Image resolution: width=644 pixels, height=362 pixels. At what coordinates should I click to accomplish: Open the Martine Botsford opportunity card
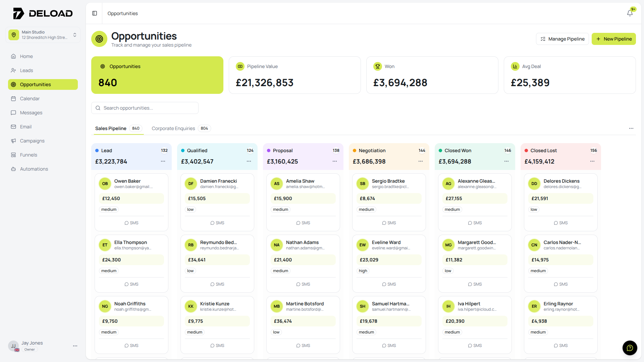[x=303, y=325]
